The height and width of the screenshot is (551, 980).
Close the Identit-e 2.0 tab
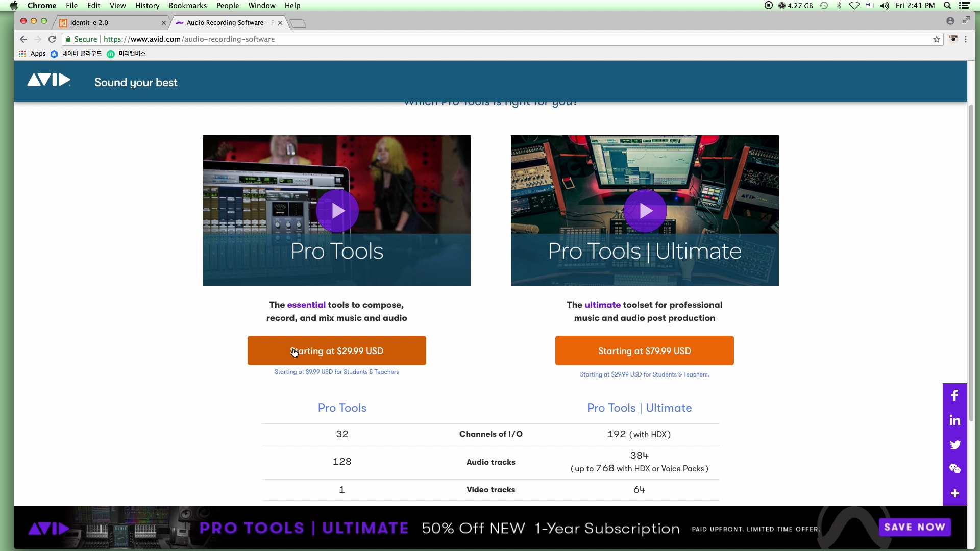click(164, 23)
